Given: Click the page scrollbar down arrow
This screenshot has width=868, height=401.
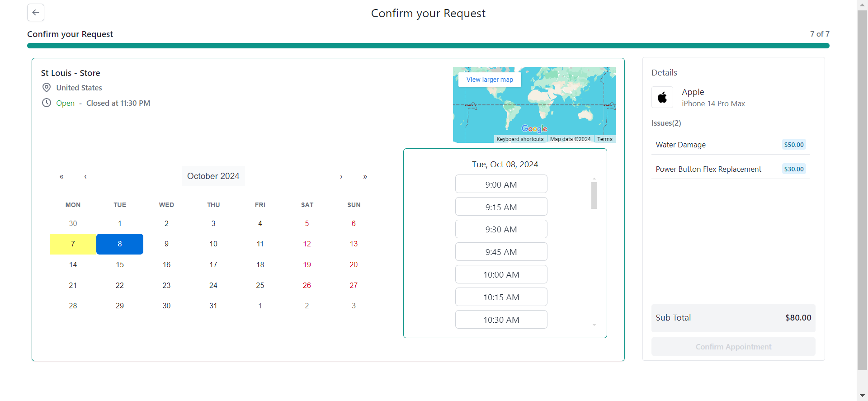Looking at the screenshot, I should click(862, 396).
